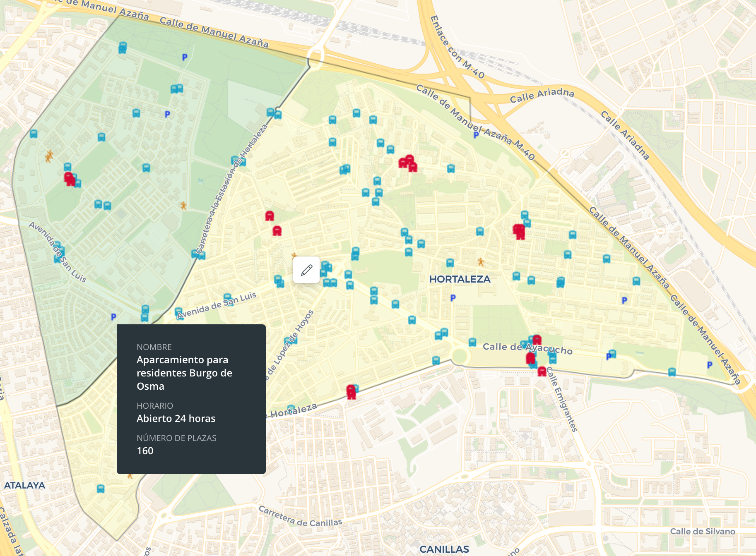
Task: Click the bus stop nearest the ATALAYA label
Action: tap(101, 489)
